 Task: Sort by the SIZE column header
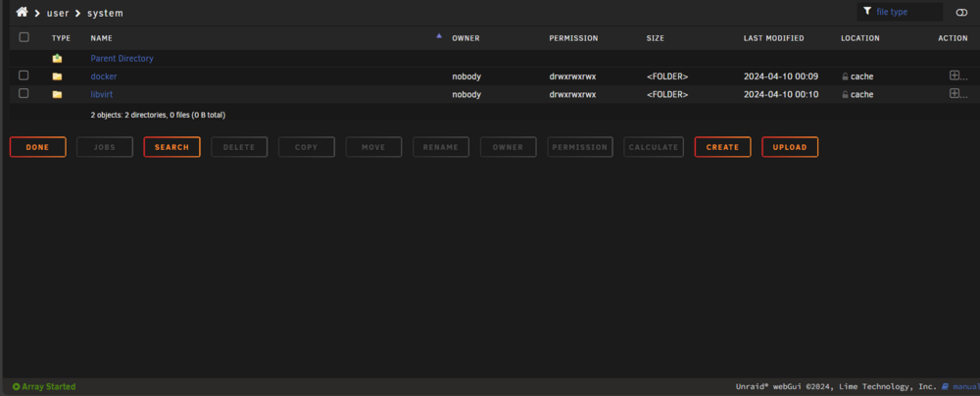click(655, 38)
